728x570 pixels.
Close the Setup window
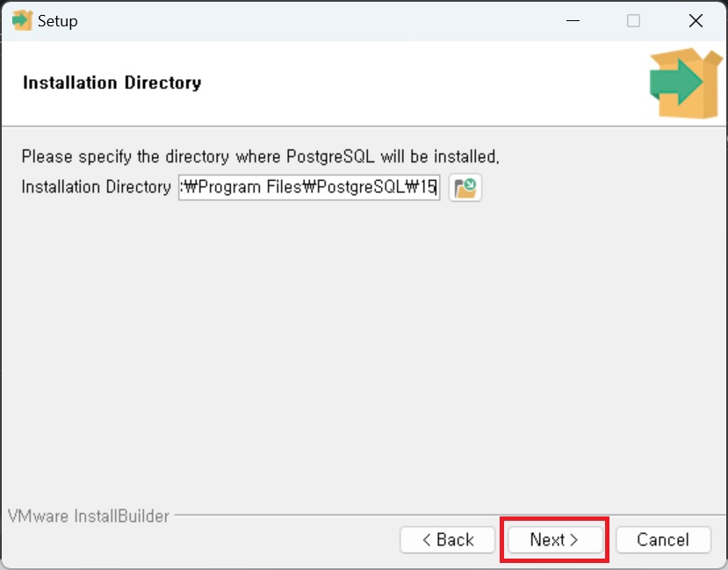pyautogui.click(x=696, y=21)
